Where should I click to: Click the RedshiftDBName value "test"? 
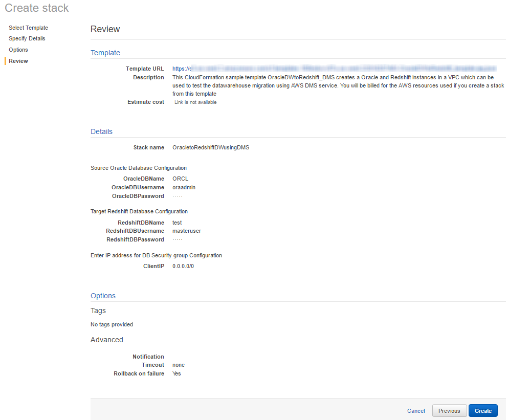click(176, 223)
